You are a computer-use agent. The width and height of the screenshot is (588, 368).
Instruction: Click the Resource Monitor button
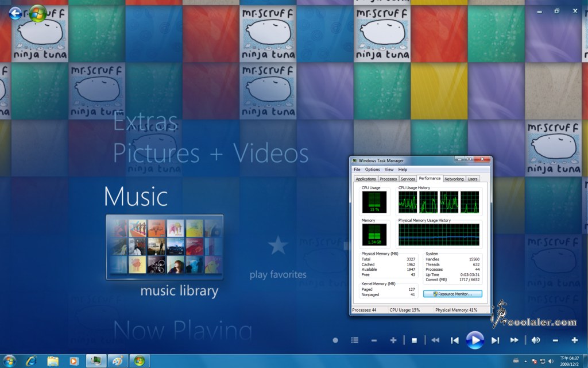coord(452,294)
